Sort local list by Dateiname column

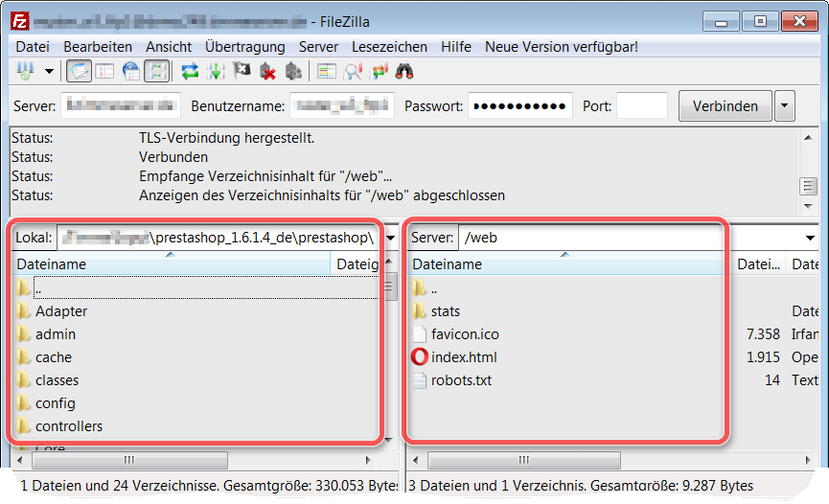pos(172,263)
